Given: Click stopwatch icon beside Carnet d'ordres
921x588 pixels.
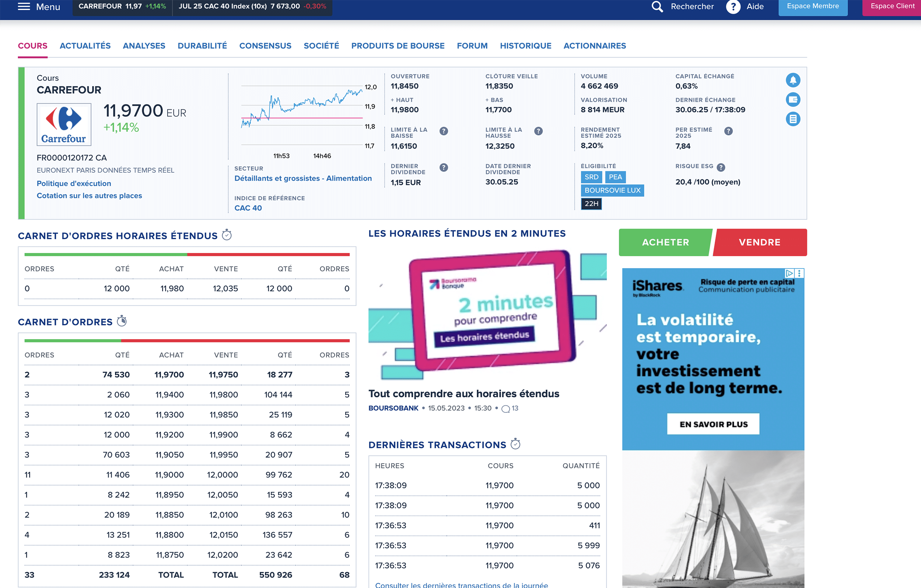Looking at the screenshot, I should [x=122, y=321].
